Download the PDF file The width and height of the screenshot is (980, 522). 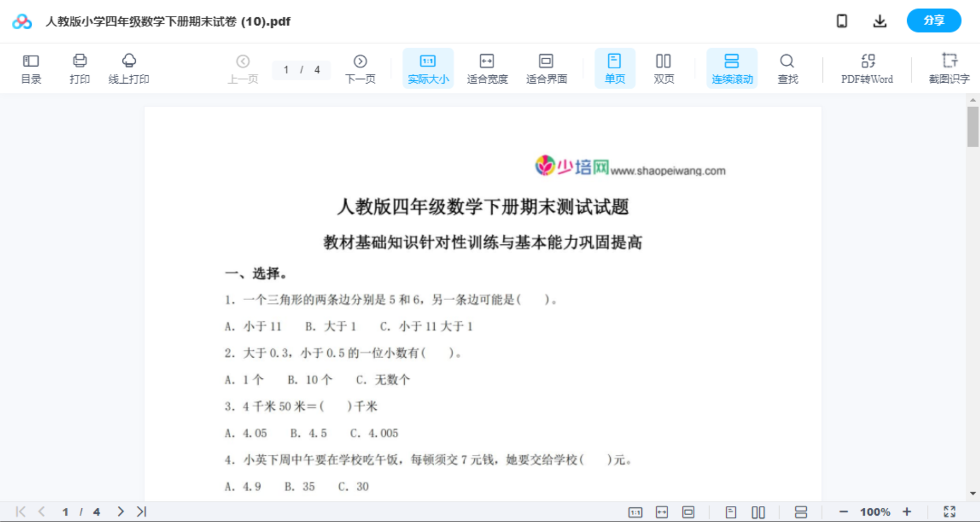(880, 21)
